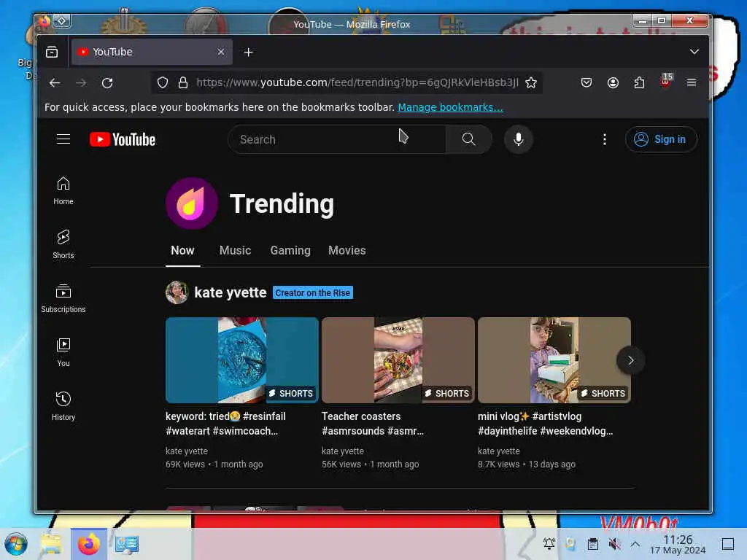Open Shorts in sidebar

pyautogui.click(x=63, y=244)
